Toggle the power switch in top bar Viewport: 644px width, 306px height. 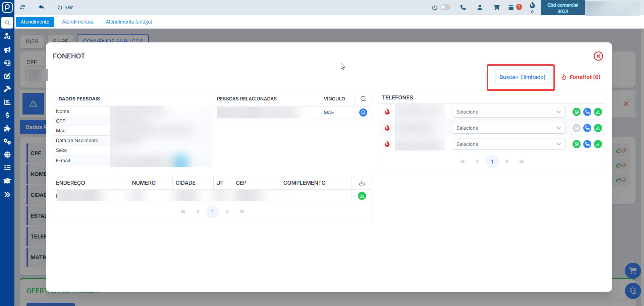tap(445, 7)
